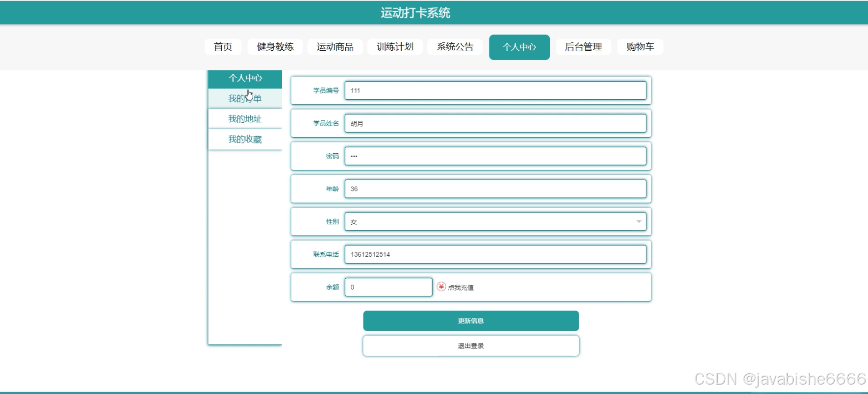
Task: Focus the 年龄 input field
Action: pos(496,189)
